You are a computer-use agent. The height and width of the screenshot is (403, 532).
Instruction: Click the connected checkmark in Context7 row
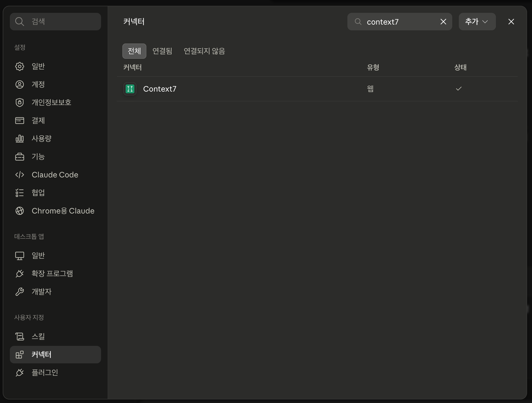458,89
